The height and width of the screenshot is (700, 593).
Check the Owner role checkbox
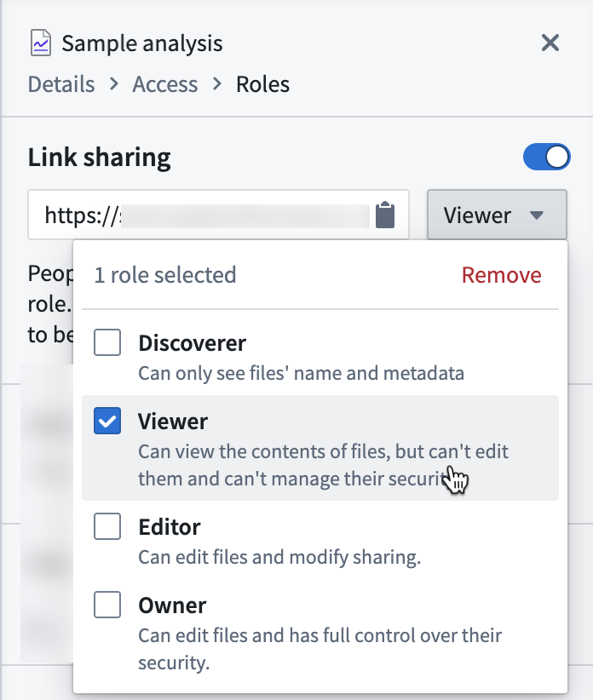pyautogui.click(x=107, y=605)
